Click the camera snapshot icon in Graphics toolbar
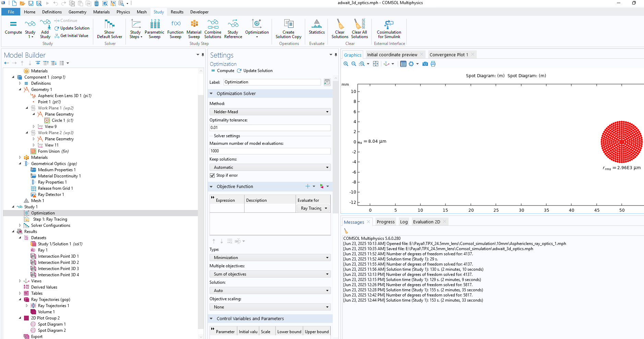 click(425, 64)
